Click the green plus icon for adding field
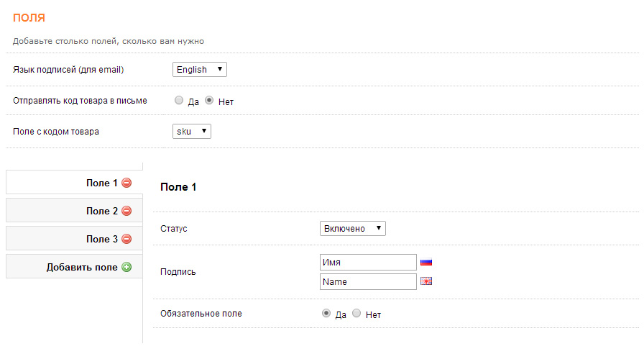 click(x=126, y=267)
